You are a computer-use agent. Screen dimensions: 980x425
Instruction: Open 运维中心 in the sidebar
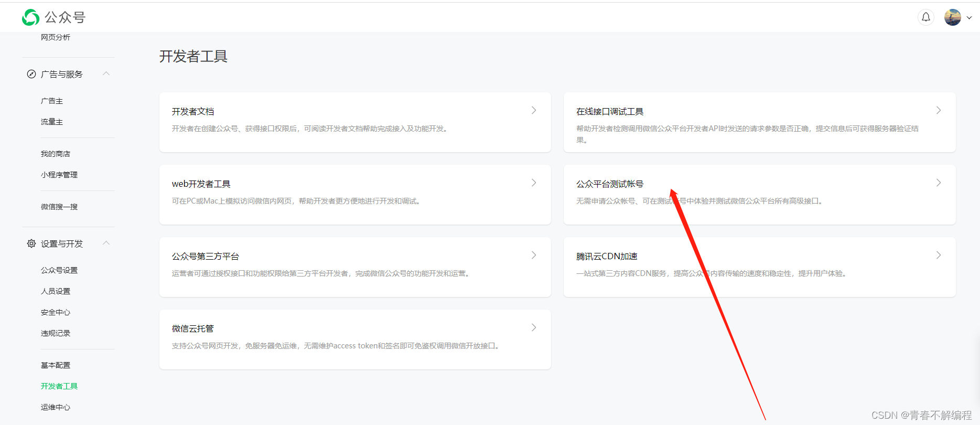click(56, 407)
